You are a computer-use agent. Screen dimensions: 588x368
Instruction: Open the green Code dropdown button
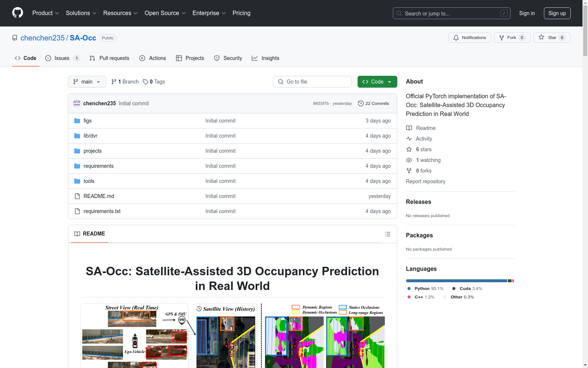[377, 82]
